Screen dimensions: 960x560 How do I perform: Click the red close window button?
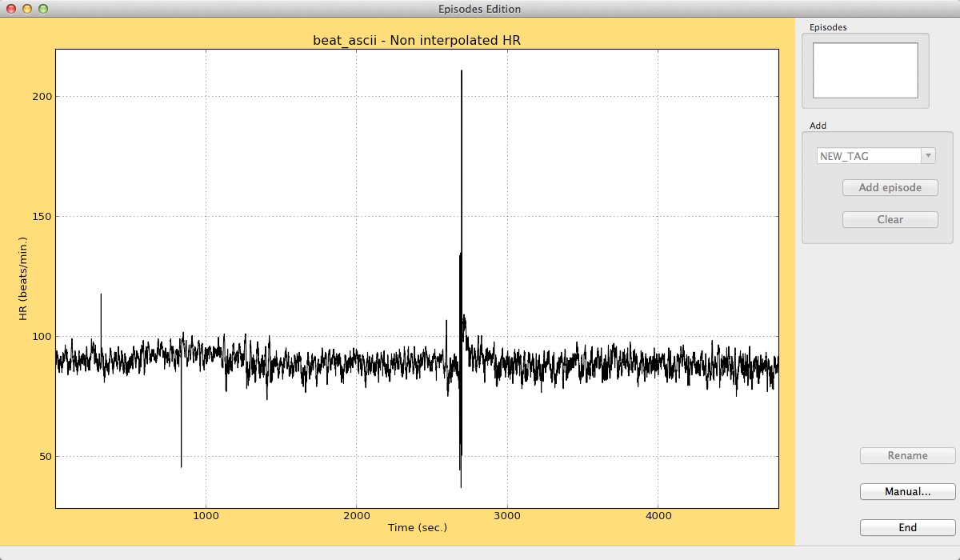pyautogui.click(x=10, y=9)
